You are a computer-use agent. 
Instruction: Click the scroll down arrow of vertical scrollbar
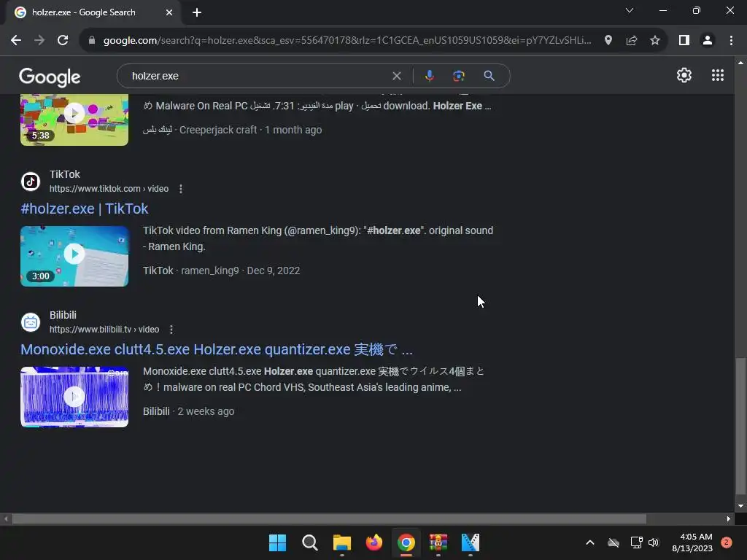[740, 506]
